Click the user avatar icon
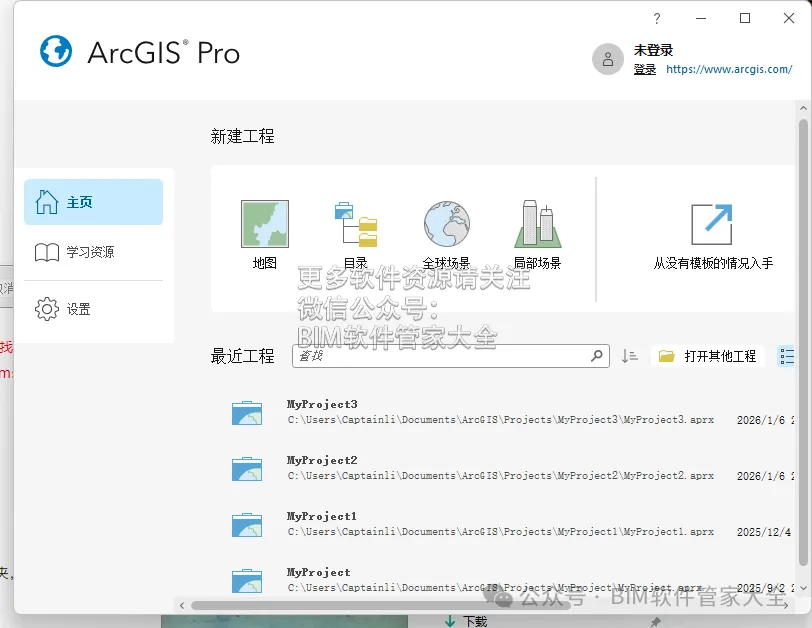The image size is (812, 628). (608, 59)
